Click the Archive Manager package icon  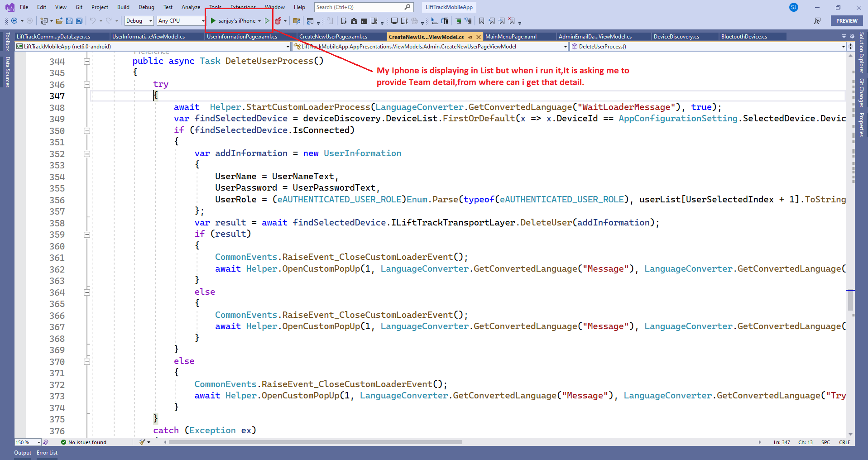pyautogui.click(x=354, y=21)
